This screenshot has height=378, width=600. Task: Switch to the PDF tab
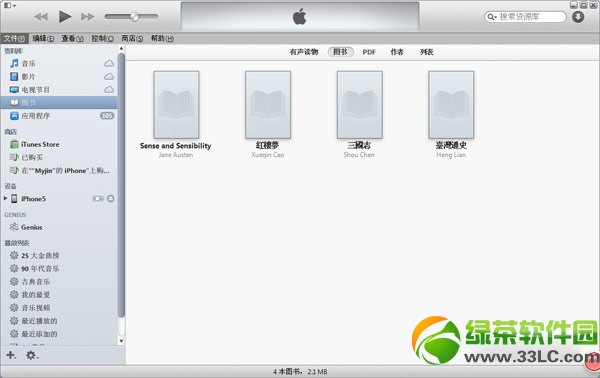[x=369, y=52]
